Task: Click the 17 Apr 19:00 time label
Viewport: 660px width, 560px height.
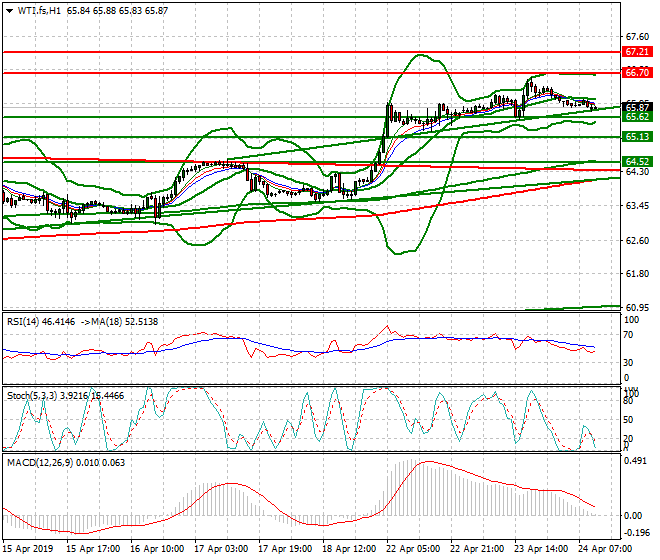Action: point(285,549)
